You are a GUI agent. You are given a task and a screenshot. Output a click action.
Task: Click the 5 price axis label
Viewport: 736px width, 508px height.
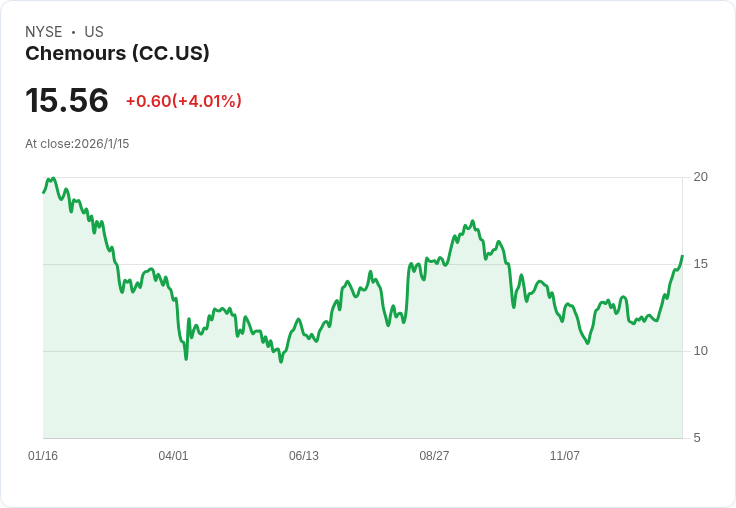pos(697,438)
